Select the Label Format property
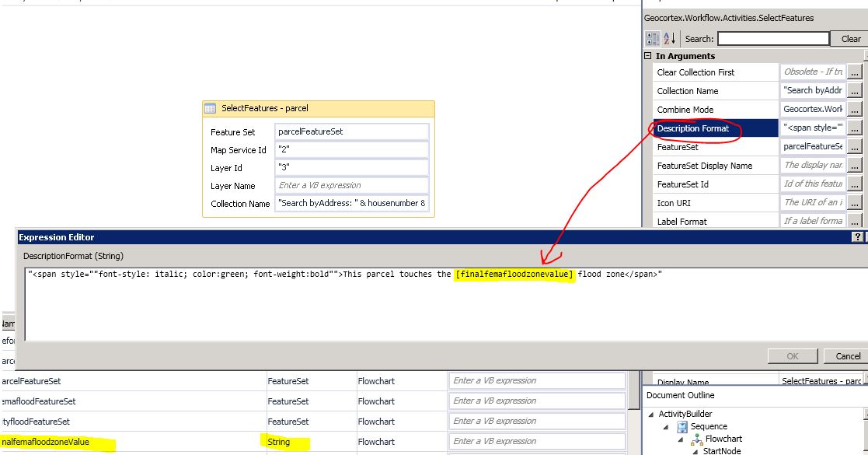 pyautogui.click(x=715, y=221)
